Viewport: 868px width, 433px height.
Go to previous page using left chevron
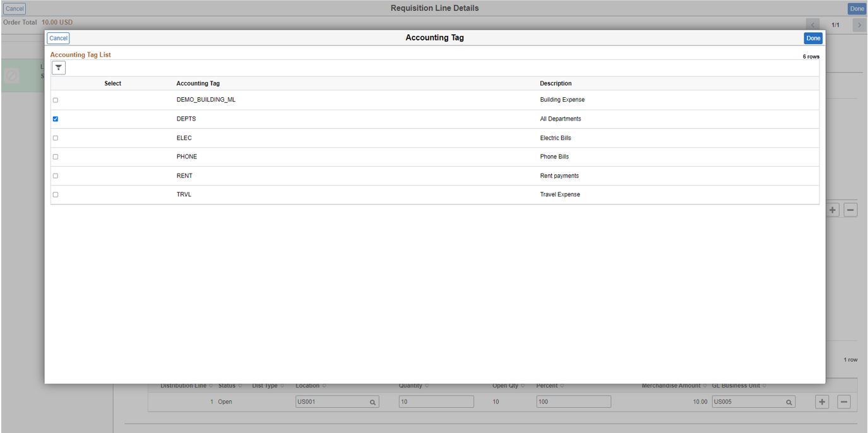click(x=811, y=23)
